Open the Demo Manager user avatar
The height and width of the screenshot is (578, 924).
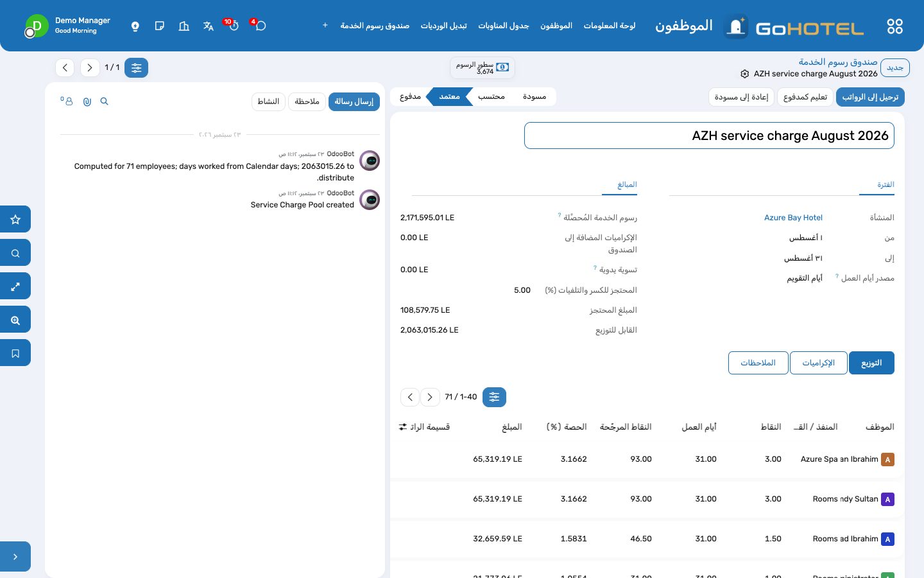(37, 26)
